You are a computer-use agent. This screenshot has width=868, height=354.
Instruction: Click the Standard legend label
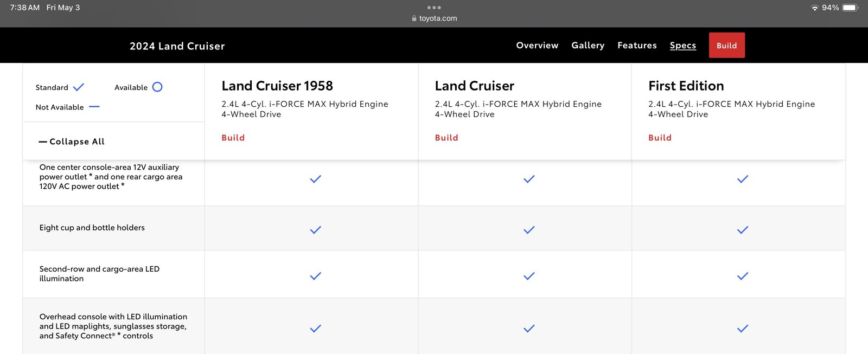[52, 87]
